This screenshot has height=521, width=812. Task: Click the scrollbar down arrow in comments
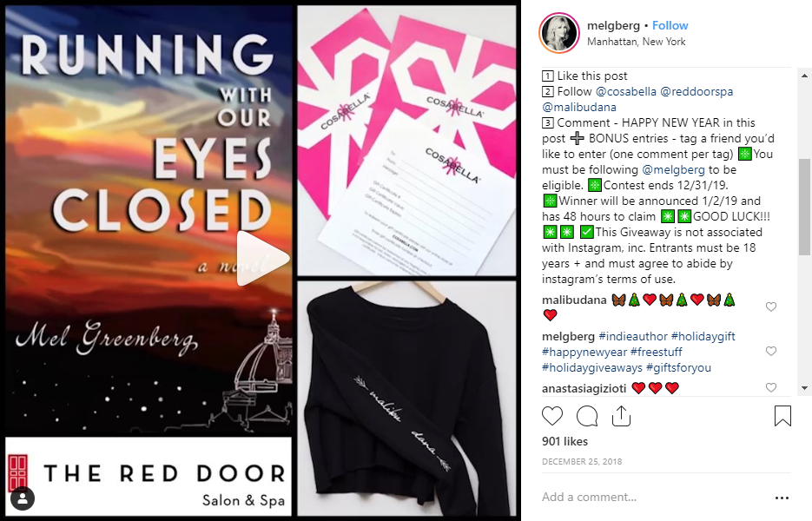(x=804, y=388)
